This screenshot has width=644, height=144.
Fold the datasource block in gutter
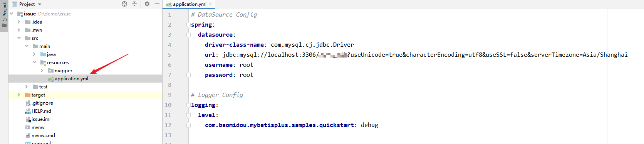(x=188, y=35)
